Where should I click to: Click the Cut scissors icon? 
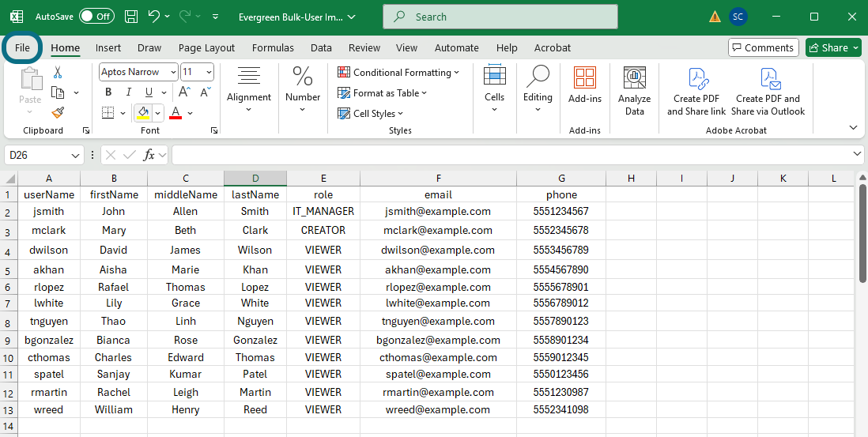click(x=58, y=73)
